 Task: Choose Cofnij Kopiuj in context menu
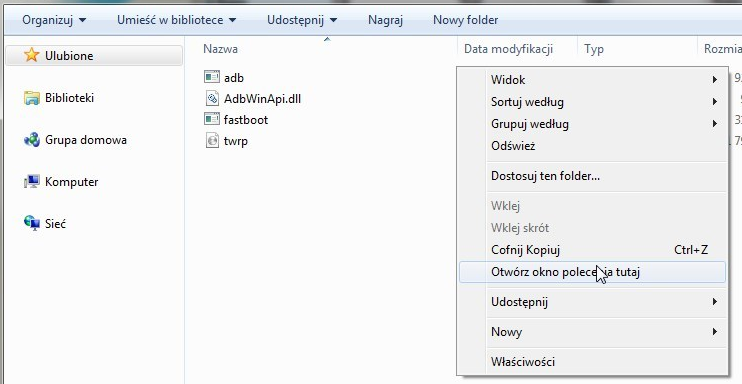[x=592, y=250]
